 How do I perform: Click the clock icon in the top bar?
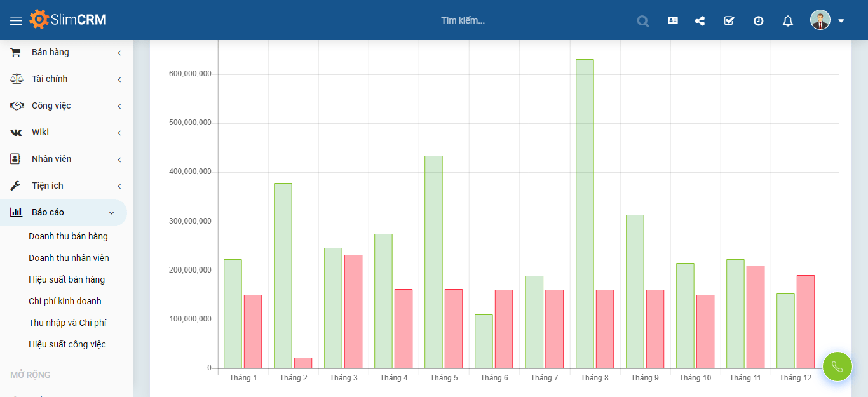pos(757,20)
